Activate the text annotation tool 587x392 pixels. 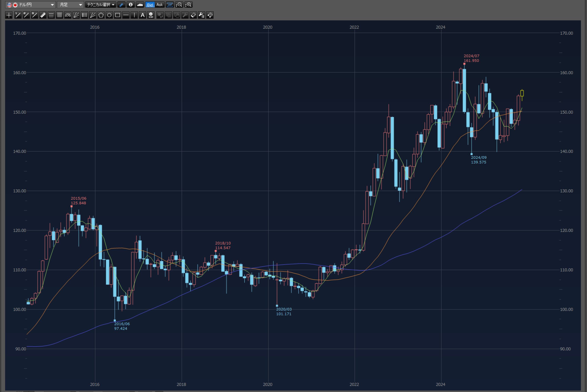point(142,15)
